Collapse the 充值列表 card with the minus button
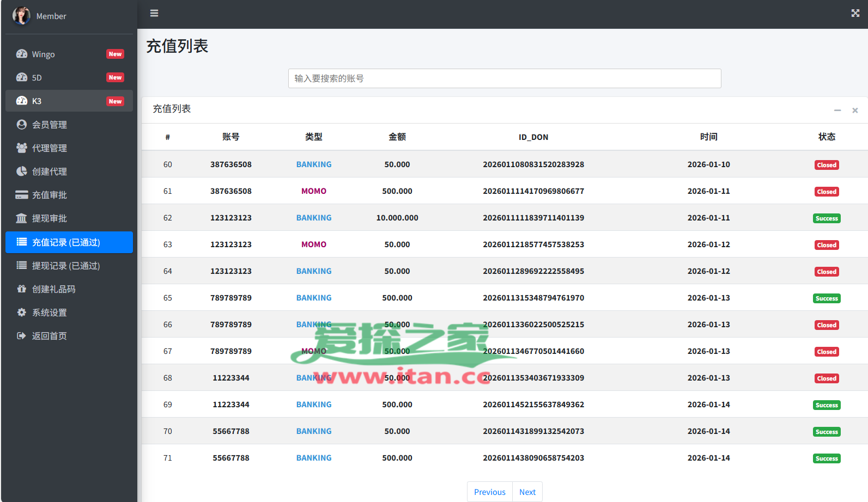This screenshot has height=502, width=868. (837, 111)
